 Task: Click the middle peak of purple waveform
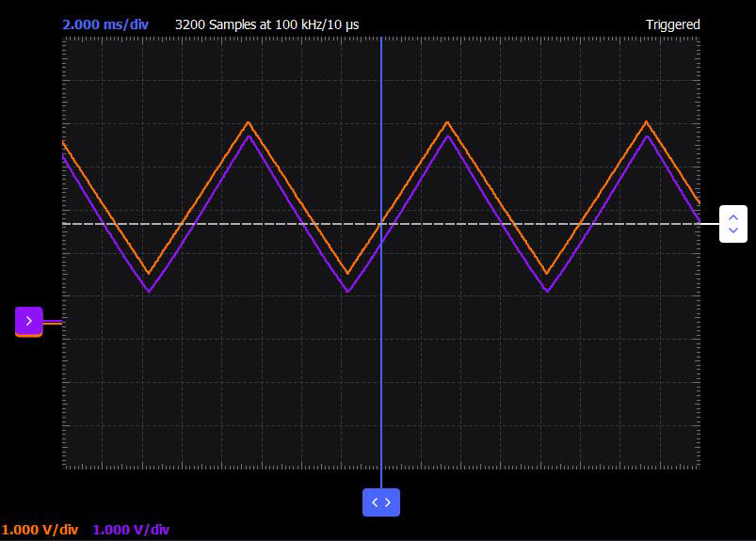[x=448, y=136]
